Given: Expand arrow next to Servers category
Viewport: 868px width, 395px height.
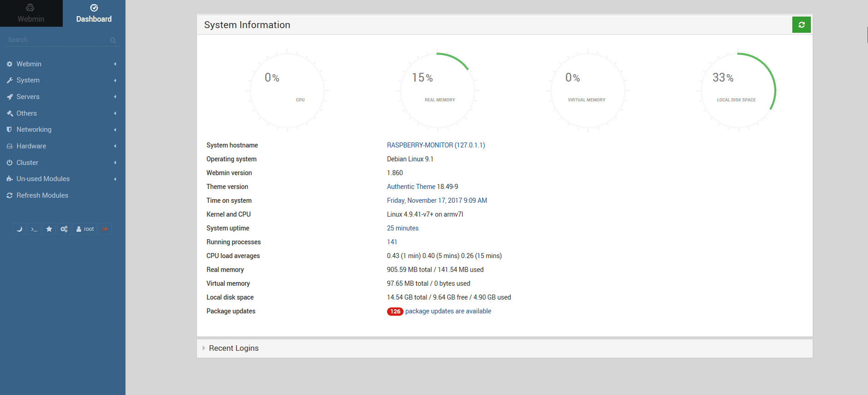Looking at the screenshot, I should coord(115,97).
